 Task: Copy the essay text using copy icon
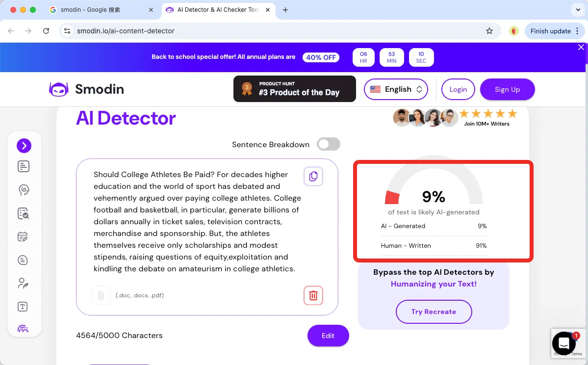tap(313, 176)
